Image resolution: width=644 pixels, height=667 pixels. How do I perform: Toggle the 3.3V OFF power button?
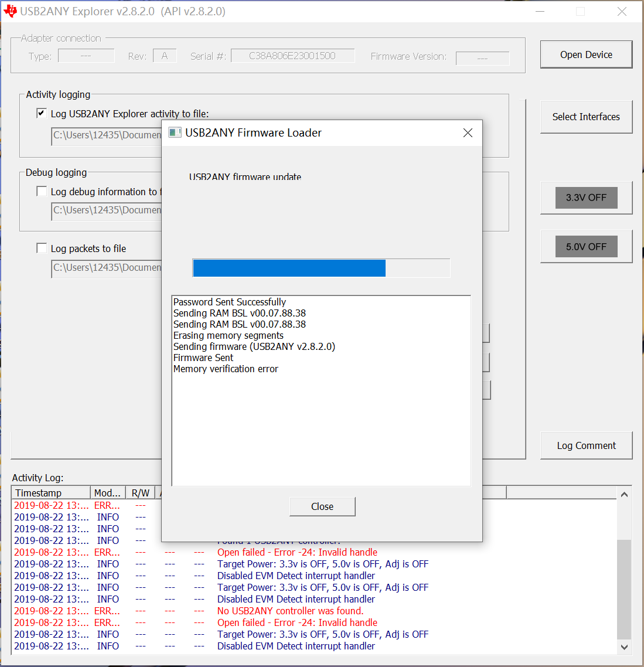point(586,198)
